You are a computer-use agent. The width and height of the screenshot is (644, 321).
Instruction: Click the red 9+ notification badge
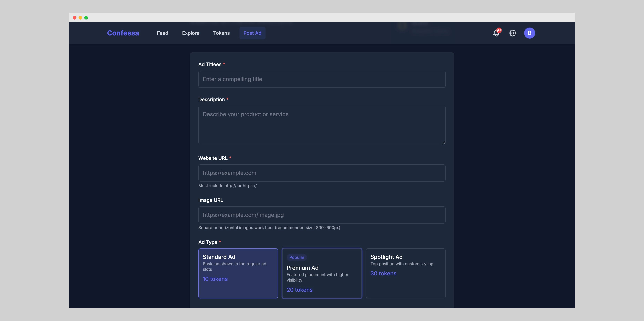tap(499, 30)
